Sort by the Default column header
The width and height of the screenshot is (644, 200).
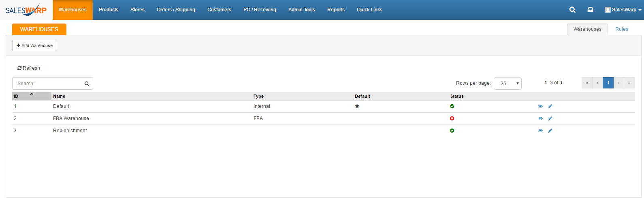363,96
